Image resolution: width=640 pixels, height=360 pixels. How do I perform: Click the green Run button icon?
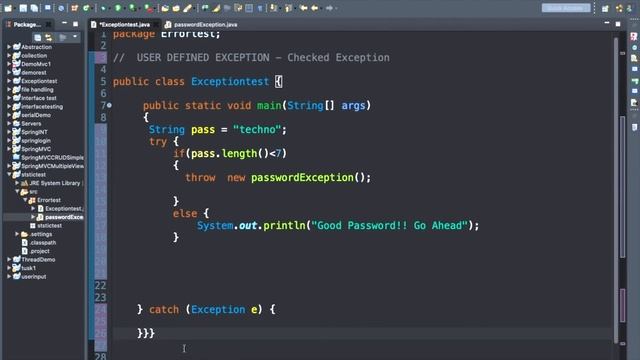118,8
